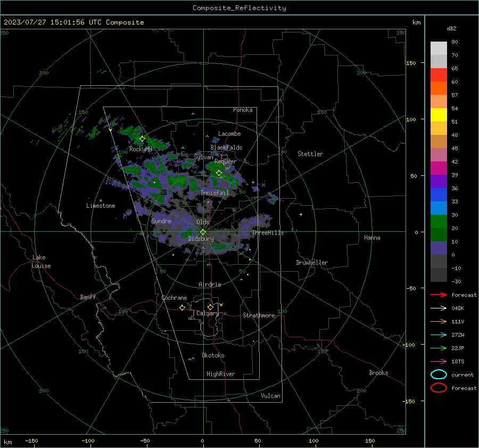This screenshot has width=479, height=448.
Task: Select the lightest gray swatch below 80
Action: [x=439, y=48]
